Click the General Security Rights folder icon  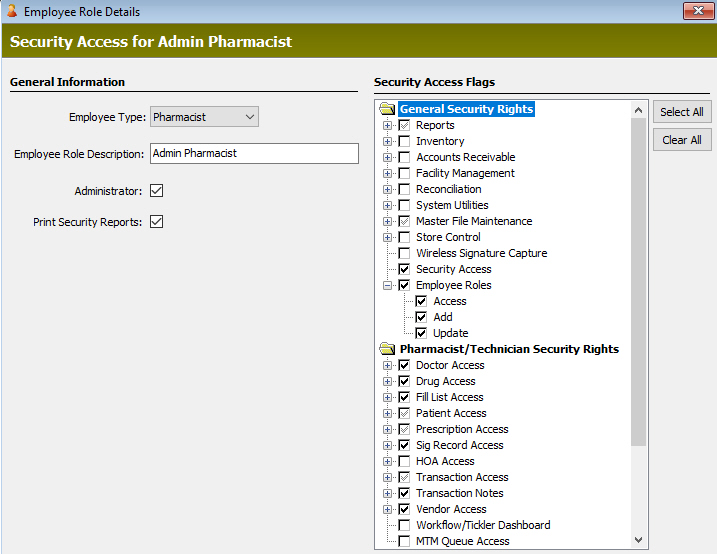(387, 109)
